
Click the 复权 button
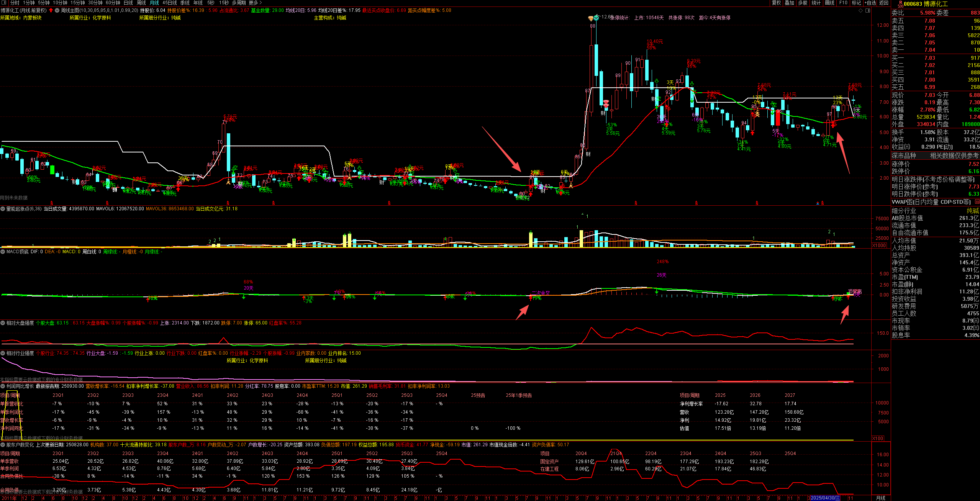point(776,3)
